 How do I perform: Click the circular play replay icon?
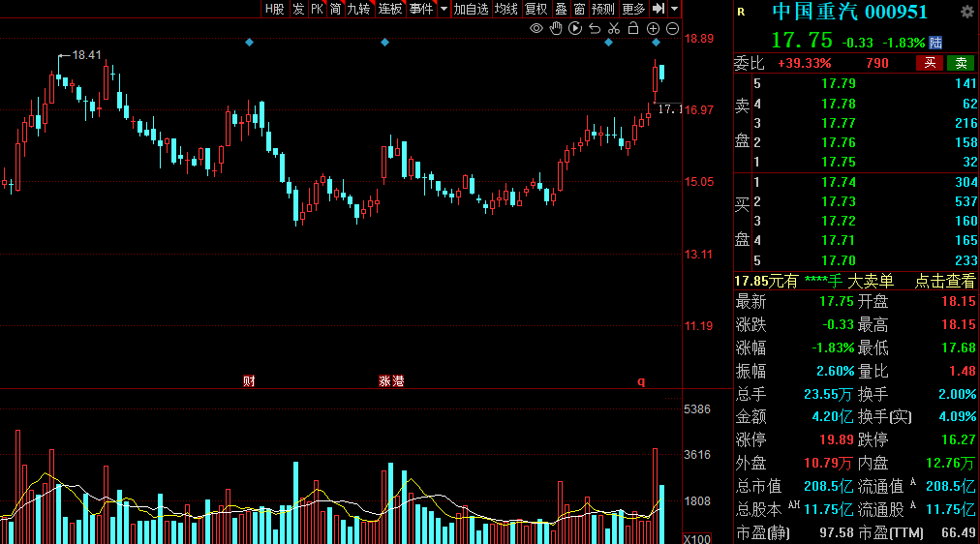click(x=575, y=28)
